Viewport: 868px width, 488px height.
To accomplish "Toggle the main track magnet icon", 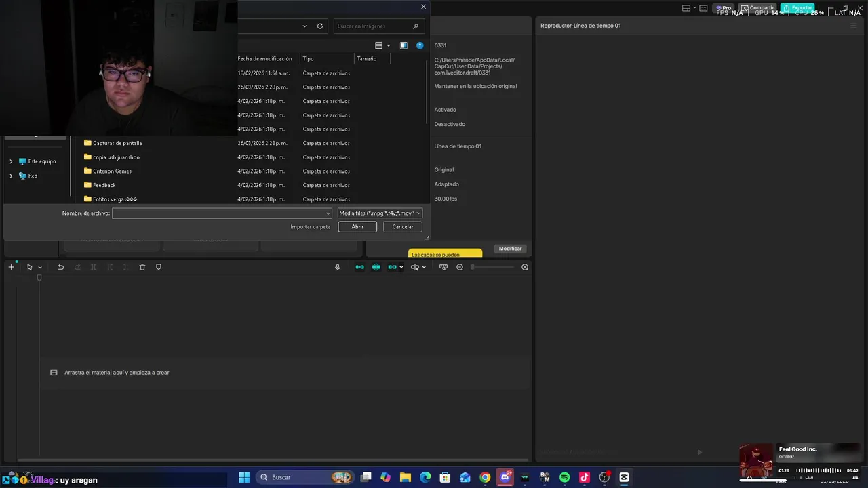I will pos(359,267).
